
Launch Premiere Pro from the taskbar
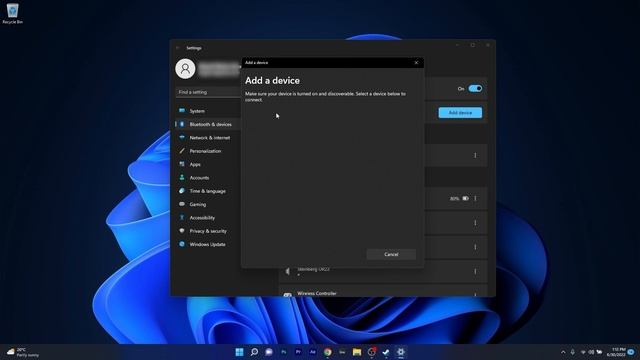coord(298,352)
